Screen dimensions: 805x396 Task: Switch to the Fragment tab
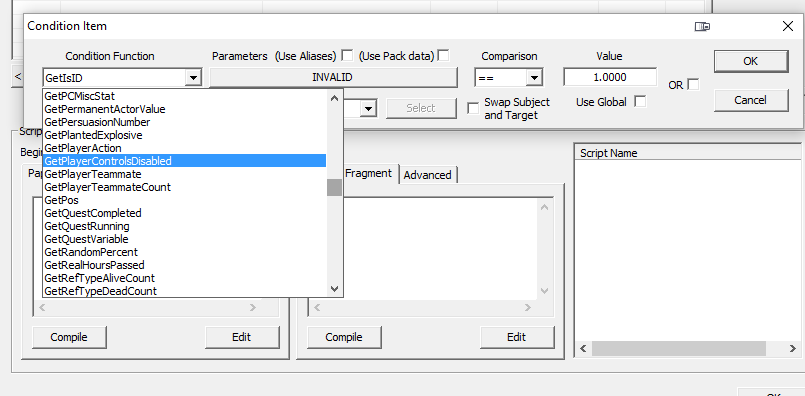[x=368, y=173]
